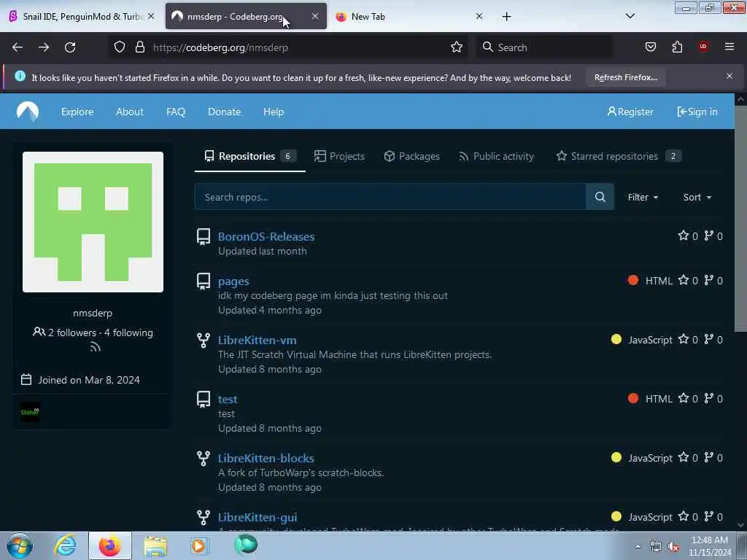This screenshot has width=747, height=560.
Task: Dismiss the Firefox notification bar
Action: point(729,76)
